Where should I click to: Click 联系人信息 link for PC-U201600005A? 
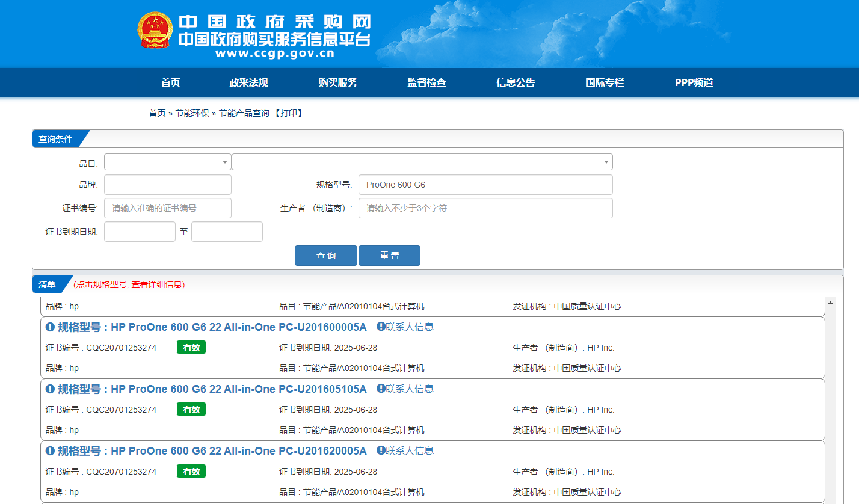click(x=410, y=327)
